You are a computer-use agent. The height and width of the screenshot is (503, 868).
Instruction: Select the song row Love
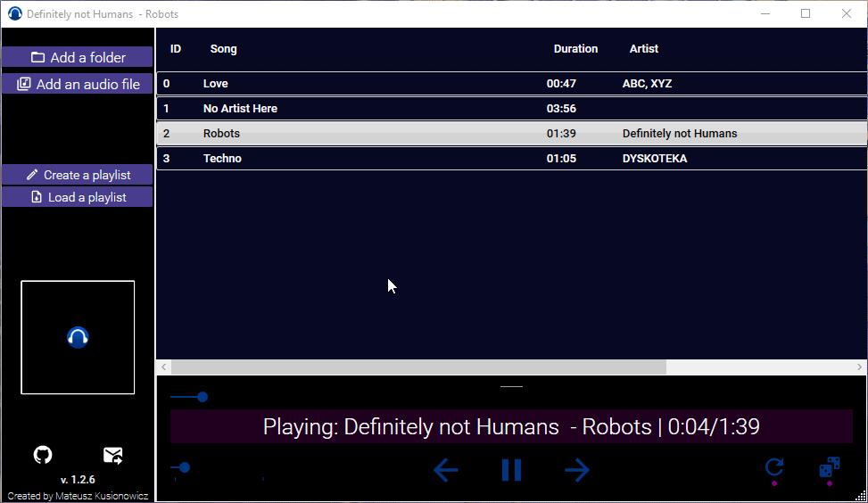pos(511,84)
